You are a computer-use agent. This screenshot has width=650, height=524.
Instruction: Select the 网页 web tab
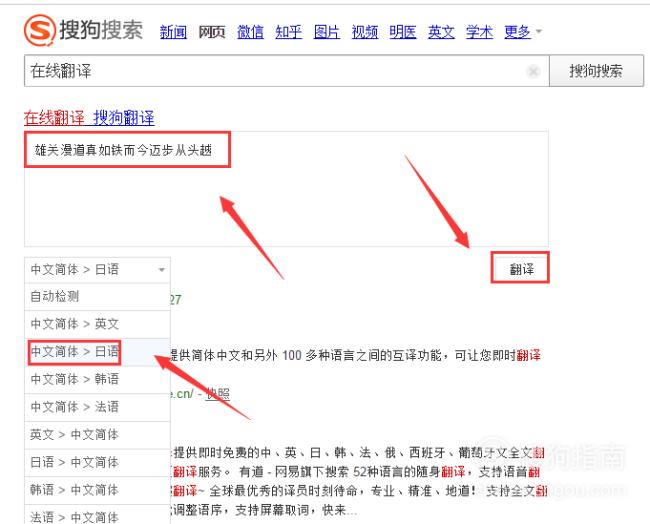coord(211,32)
